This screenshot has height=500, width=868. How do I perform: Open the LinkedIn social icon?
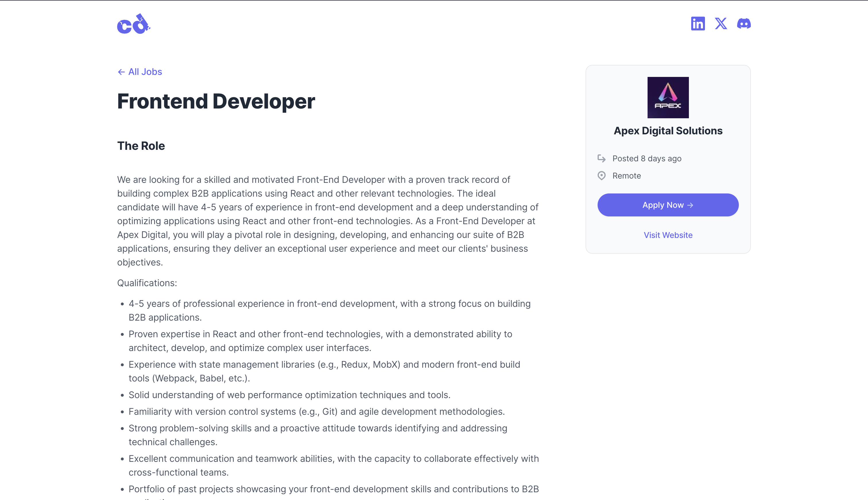(x=698, y=24)
